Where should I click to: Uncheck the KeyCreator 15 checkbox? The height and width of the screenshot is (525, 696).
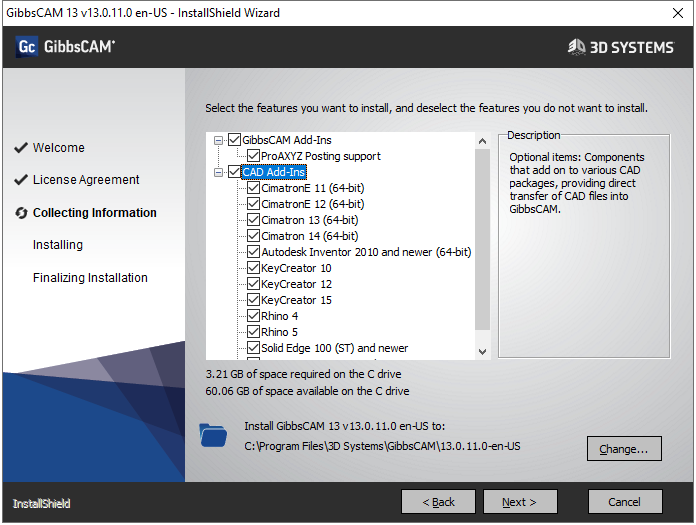click(x=253, y=300)
